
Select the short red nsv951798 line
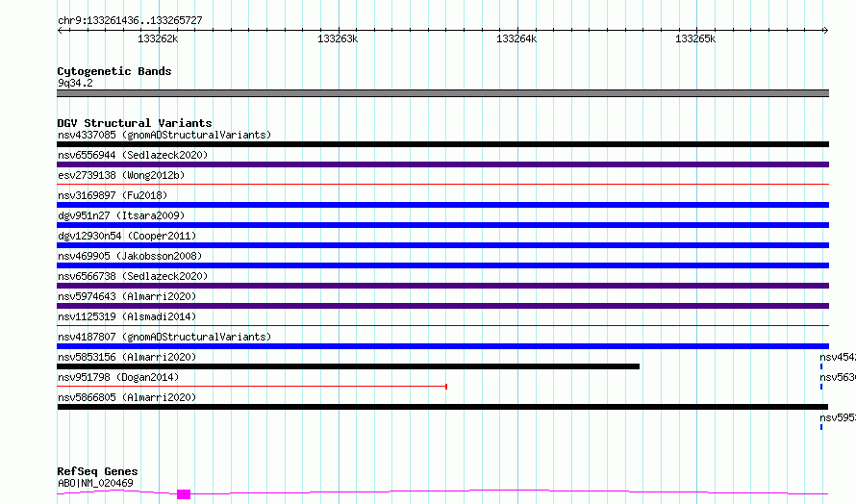(x=252, y=387)
